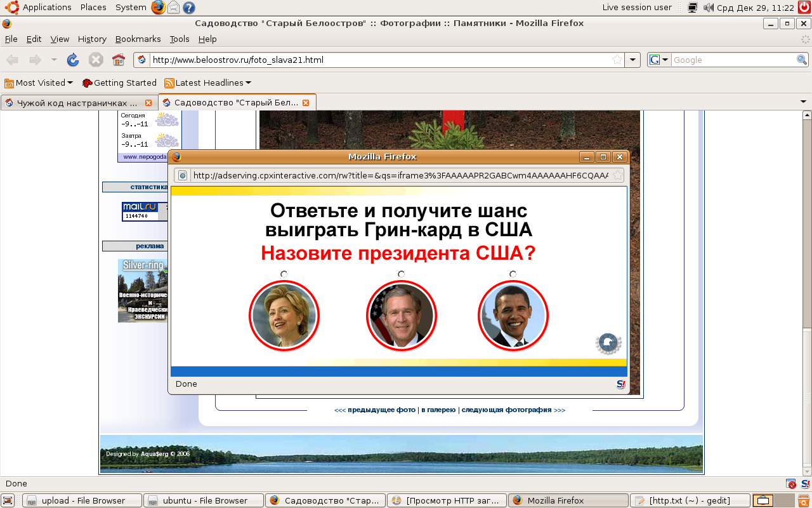Bookmark page with star icon in URL bar
The height and width of the screenshot is (508, 812).
(617, 60)
